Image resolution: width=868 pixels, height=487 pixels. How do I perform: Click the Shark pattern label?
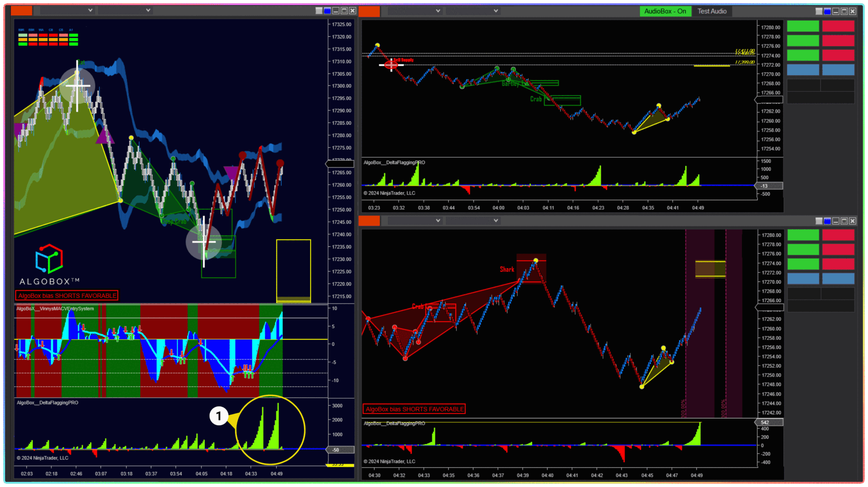tap(507, 270)
